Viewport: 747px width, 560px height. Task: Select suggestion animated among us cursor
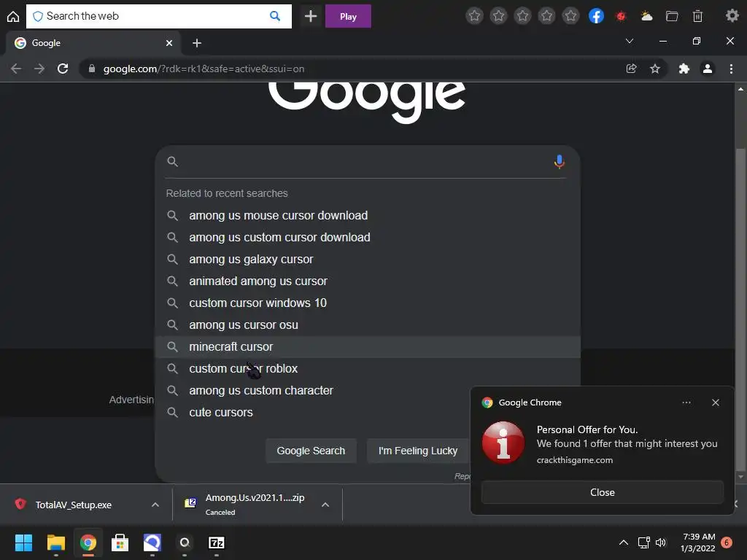pyautogui.click(x=368, y=281)
